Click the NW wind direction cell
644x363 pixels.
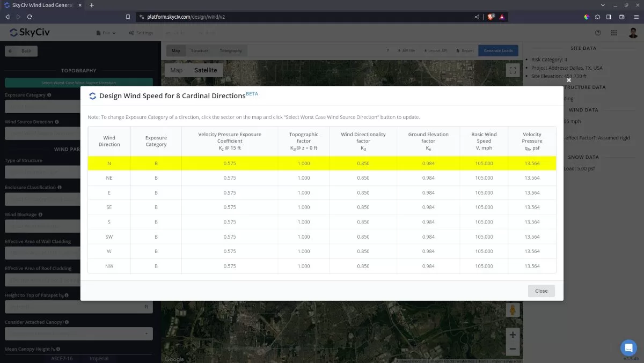click(109, 266)
